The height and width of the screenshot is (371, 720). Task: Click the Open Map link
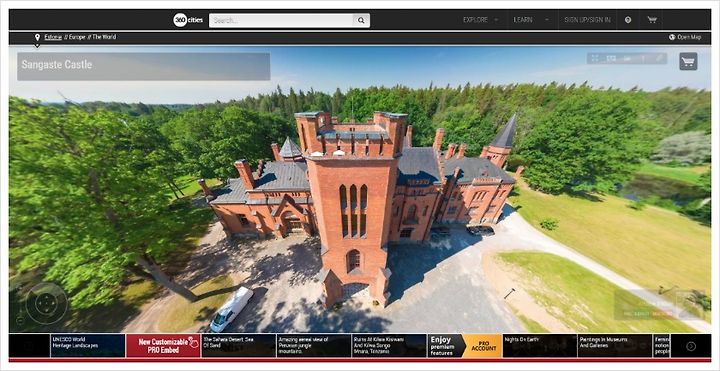[x=689, y=37]
